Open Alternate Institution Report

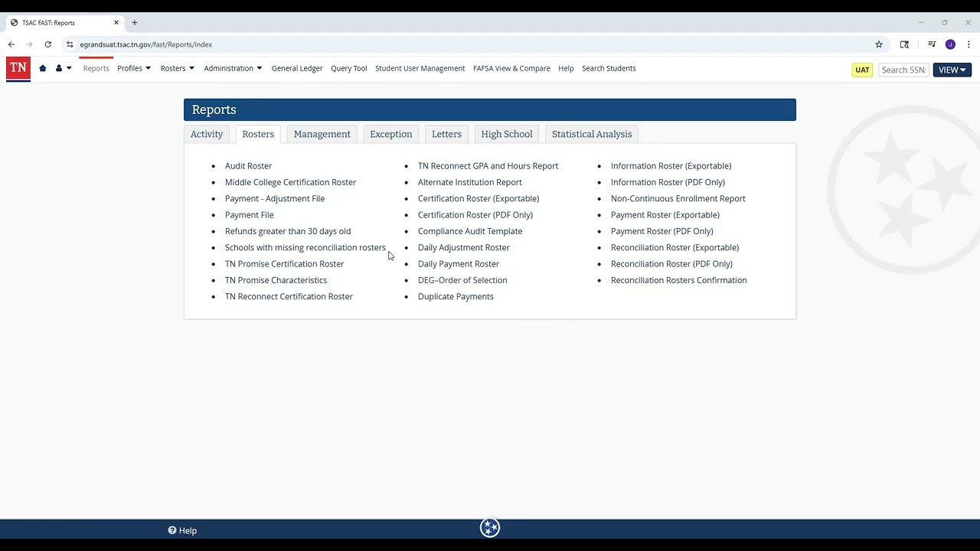pyautogui.click(x=469, y=182)
